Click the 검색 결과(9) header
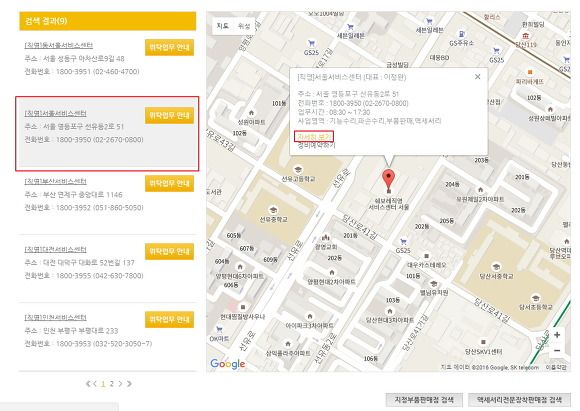Image resolution: width=580 pixels, height=411 pixels. pos(108,21)
